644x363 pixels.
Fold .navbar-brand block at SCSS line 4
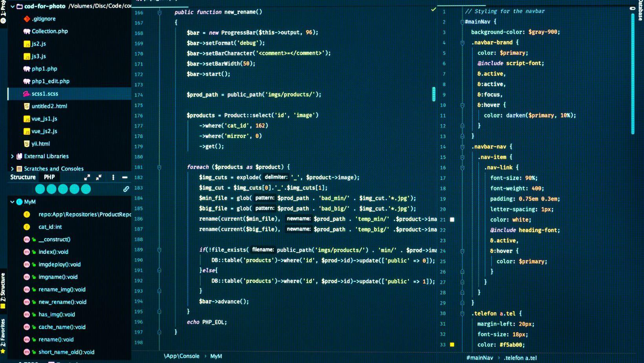click(x=462, y=43)
